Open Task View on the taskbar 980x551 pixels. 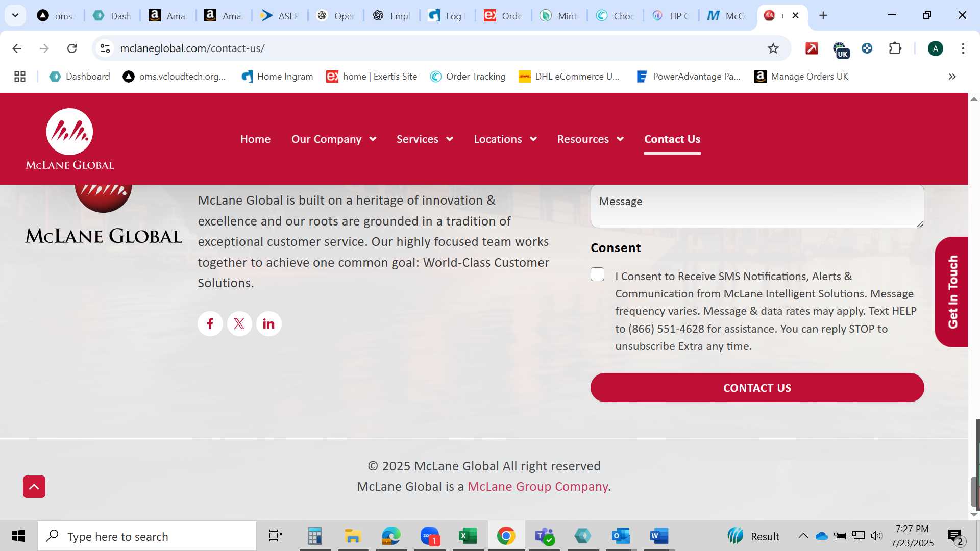(x=276, y=536)
